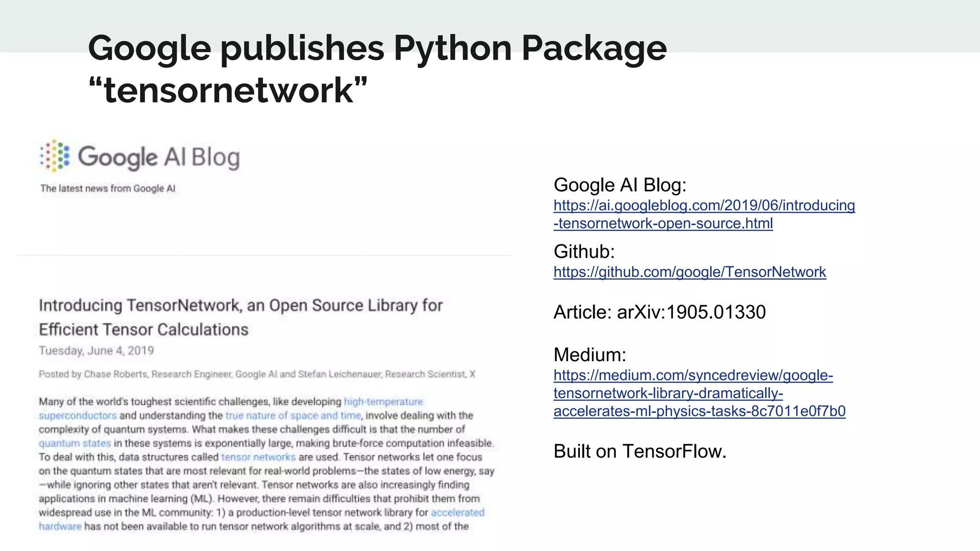This screenshot has height=551, width=980.
Task: Click the 'high-temperature superconductors' hyperlink
Action: point(383,402)
